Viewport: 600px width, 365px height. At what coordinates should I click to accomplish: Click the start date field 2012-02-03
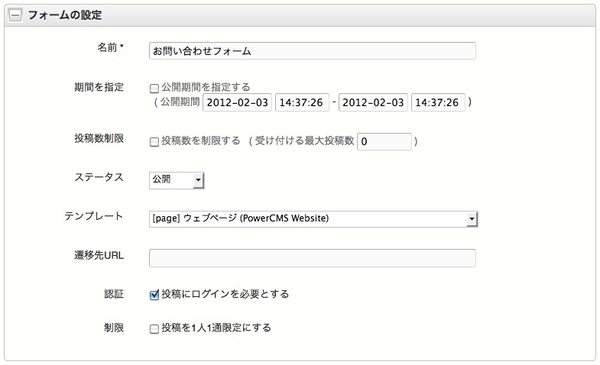[237, 103]
